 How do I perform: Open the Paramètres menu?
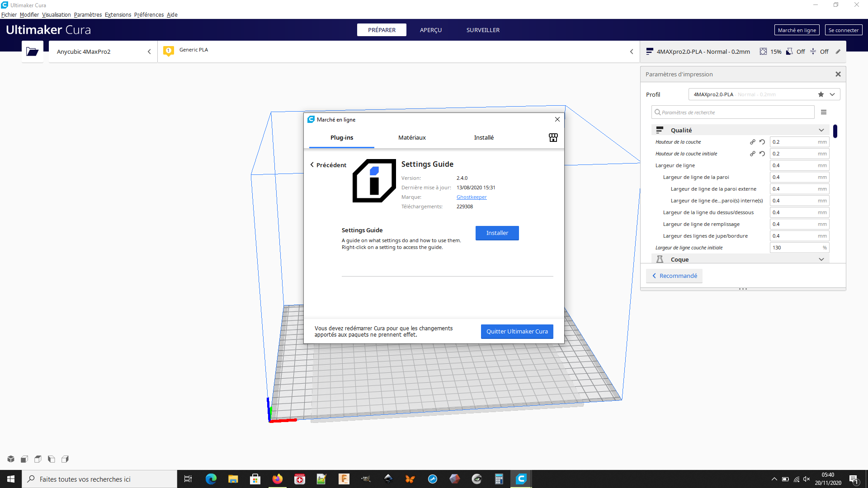[x=88, y=14]
